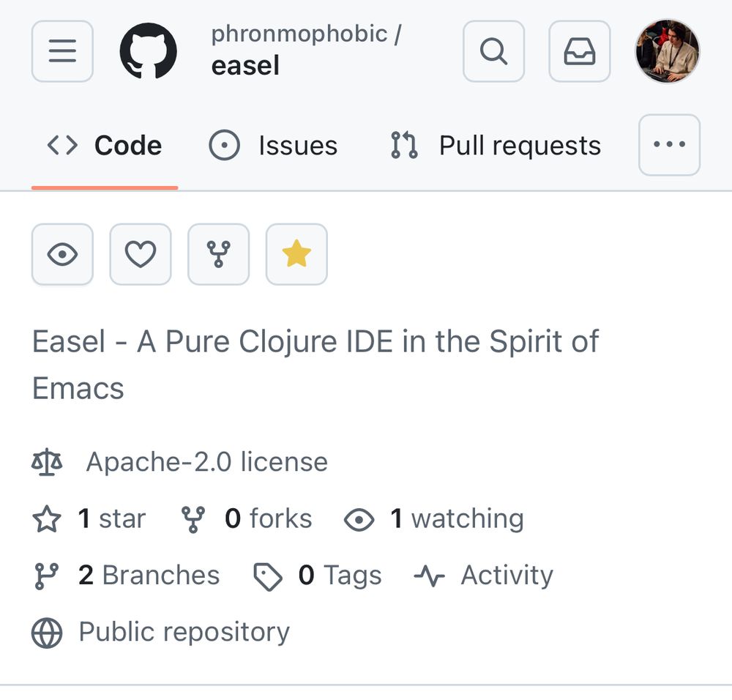The image size is (732, 700).
Task: View the 2 Branches list
Action: pyautogui.click(x=149, y=575)
